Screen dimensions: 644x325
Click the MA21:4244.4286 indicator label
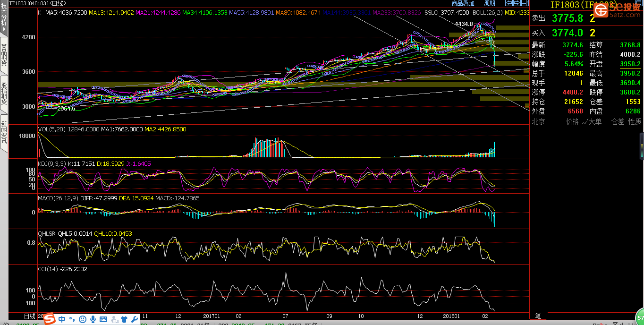(x=158, y=13)
